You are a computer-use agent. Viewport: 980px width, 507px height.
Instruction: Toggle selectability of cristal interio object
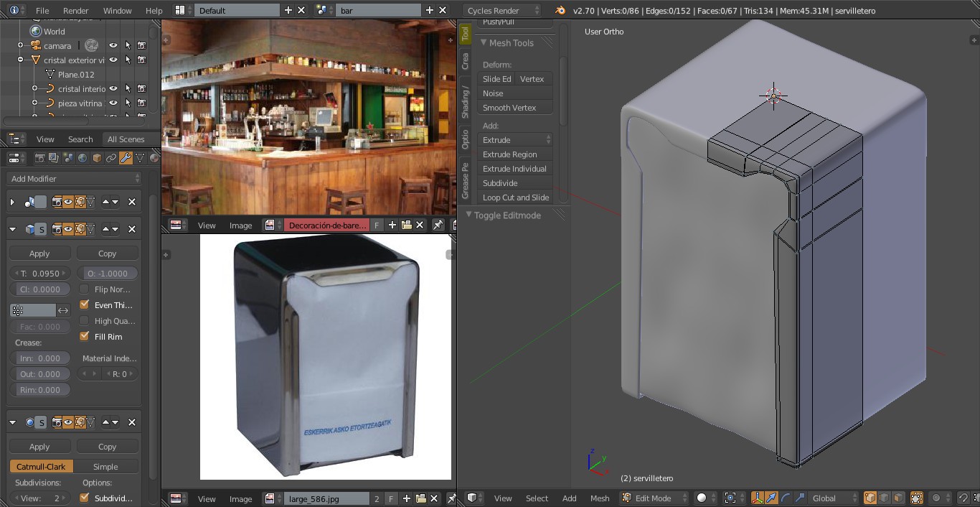pos(128,88)
